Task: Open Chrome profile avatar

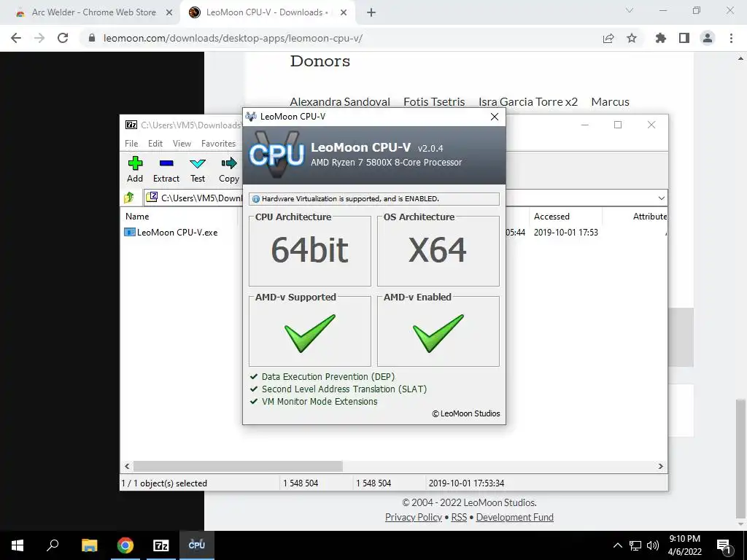Action: (708, 38)
